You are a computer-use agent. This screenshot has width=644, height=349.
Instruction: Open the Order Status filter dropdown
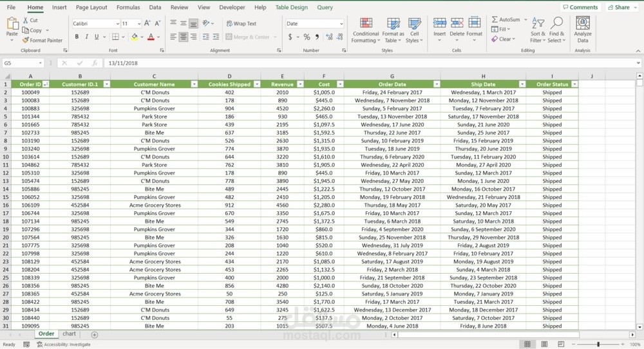(574, 84)
